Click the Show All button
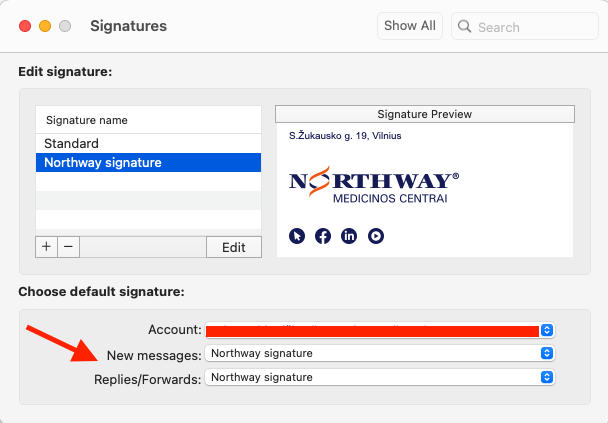 tap(410, 26)
